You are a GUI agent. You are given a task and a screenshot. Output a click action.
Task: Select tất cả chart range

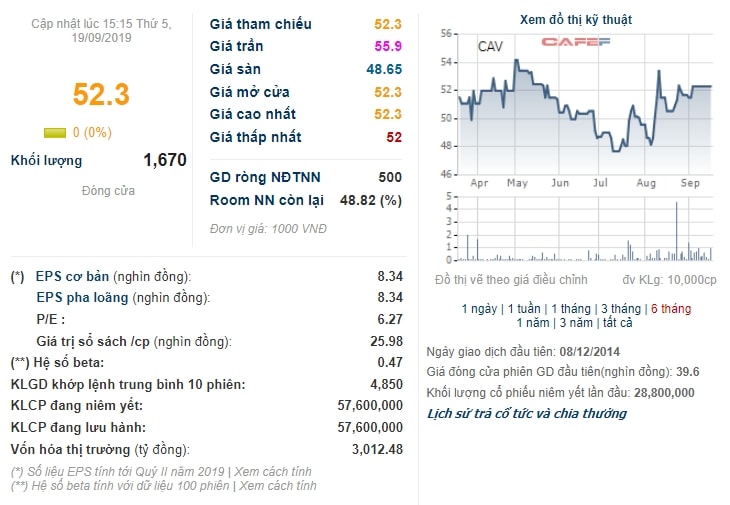point(618,323)
